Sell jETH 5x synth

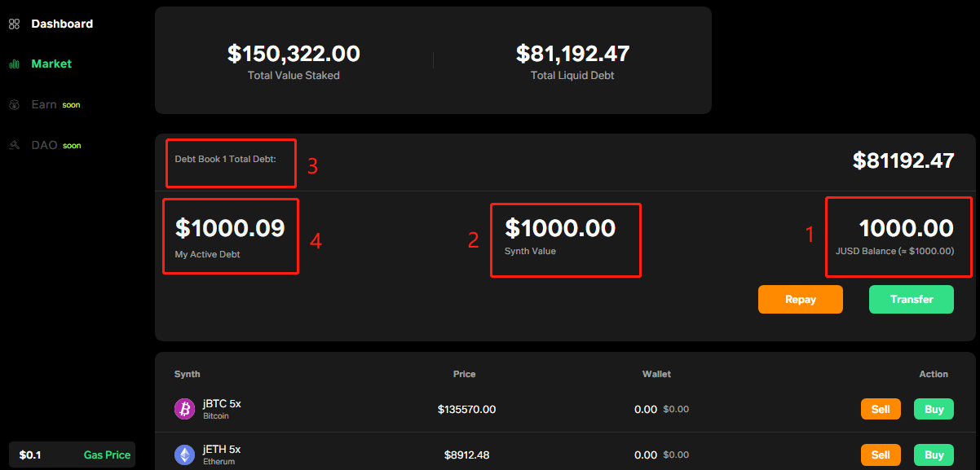coord(881,455)
